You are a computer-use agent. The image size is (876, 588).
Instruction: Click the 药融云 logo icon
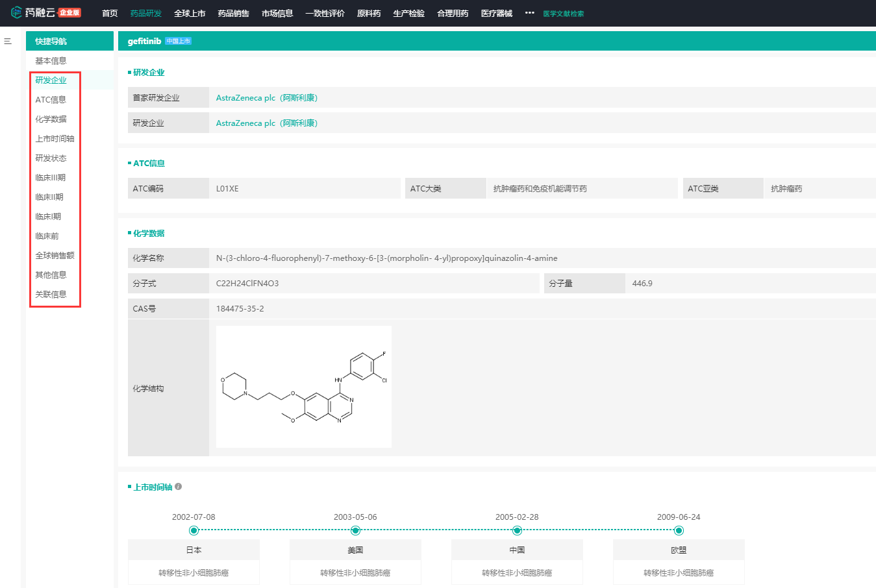(16, 12)
